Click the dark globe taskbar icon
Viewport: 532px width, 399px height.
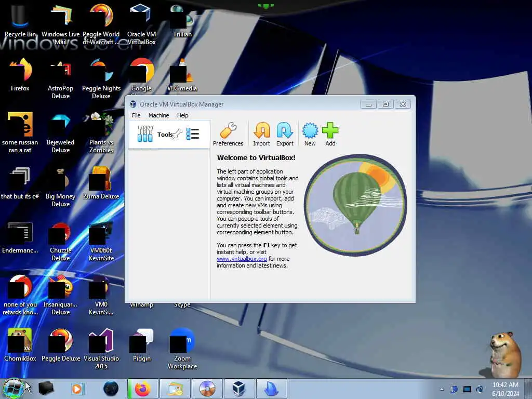click(111, 389)
